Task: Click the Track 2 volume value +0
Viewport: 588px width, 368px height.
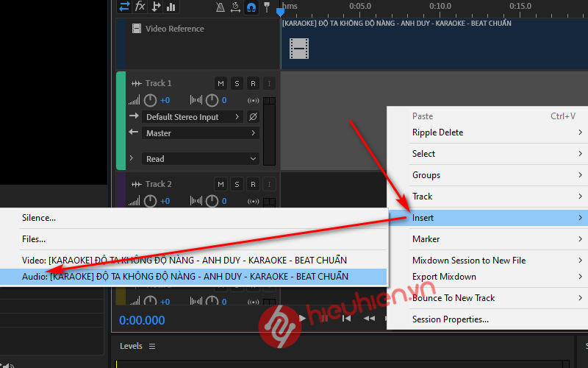Action: pyautogui.click(x=165, y=201)
